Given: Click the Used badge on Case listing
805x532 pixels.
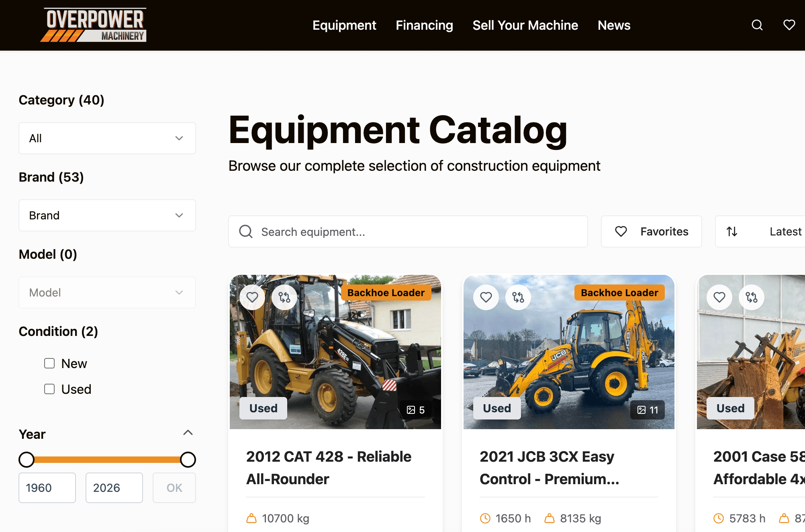Looking at the screenshot, I should [x=730, y=408].
